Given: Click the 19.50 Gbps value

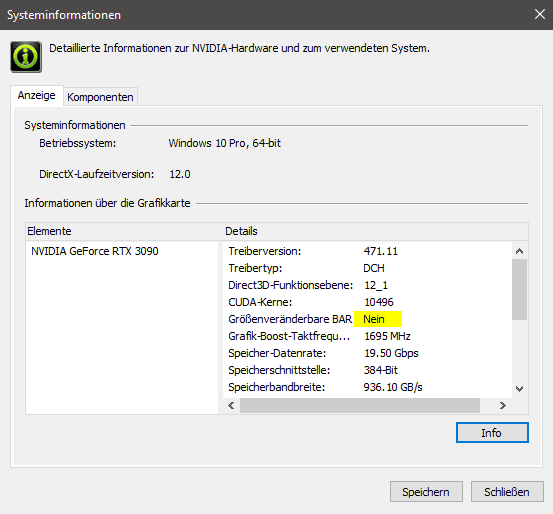Looking at the screenshot, I should pyautogui.click(x=391, y=353).
